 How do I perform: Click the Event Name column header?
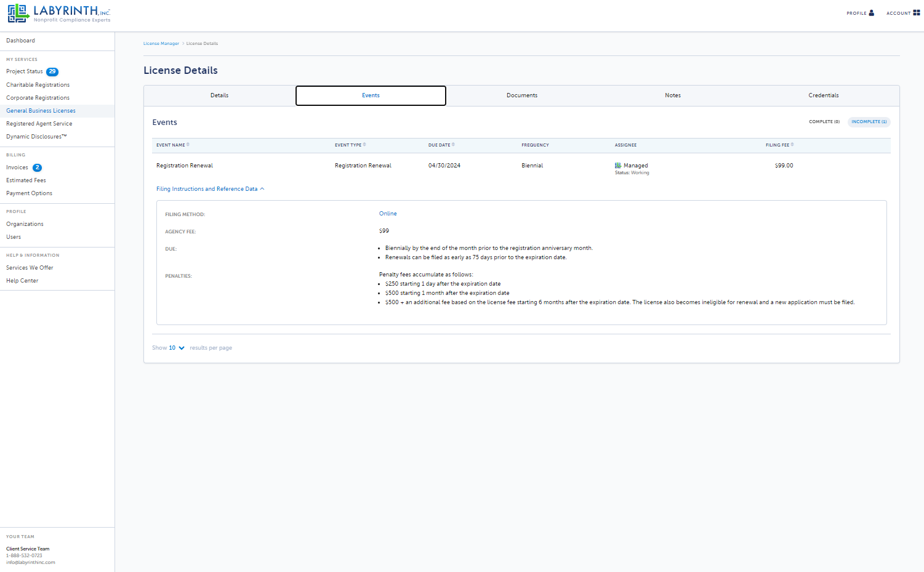tap(171, 145)
